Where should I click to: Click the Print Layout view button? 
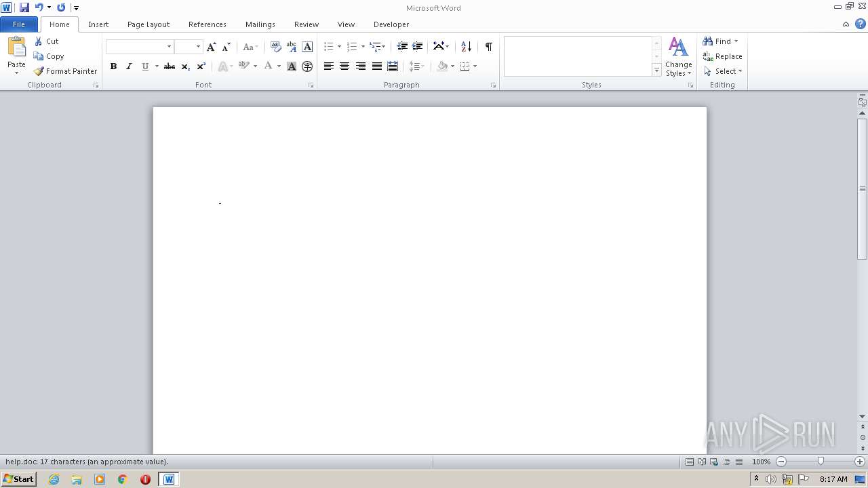click(x=690, y=462)
